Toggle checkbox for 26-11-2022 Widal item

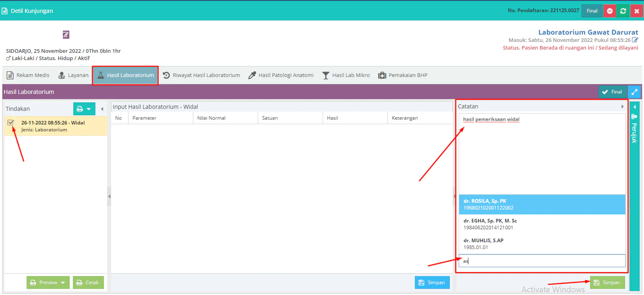11,123
